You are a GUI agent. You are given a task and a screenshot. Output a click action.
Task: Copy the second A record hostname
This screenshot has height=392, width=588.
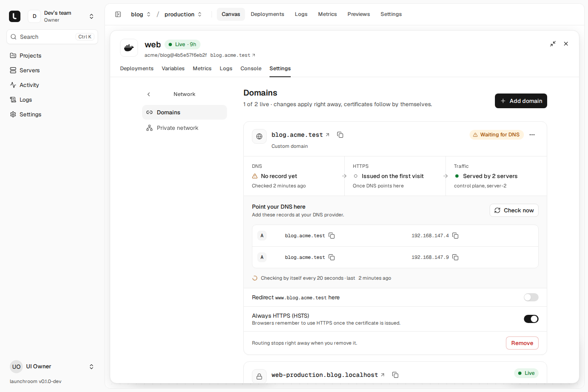pos(332,257)
